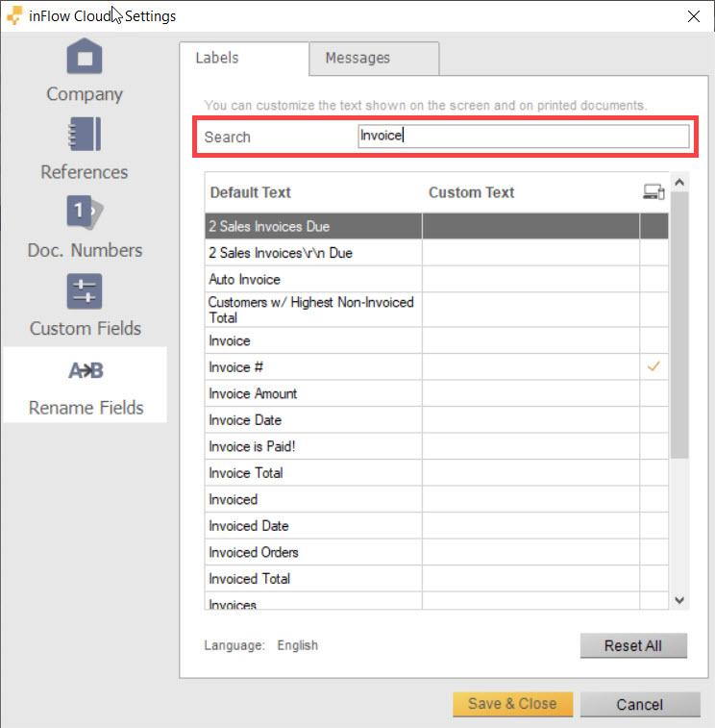Click the inFlow Cloud logo icon
The image size is (715, 728).
[x=14, y=15]
